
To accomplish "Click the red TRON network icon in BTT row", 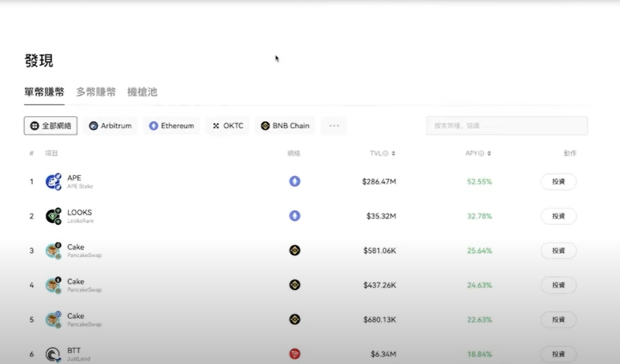I will pyautogui.click(x=295, y=354).
